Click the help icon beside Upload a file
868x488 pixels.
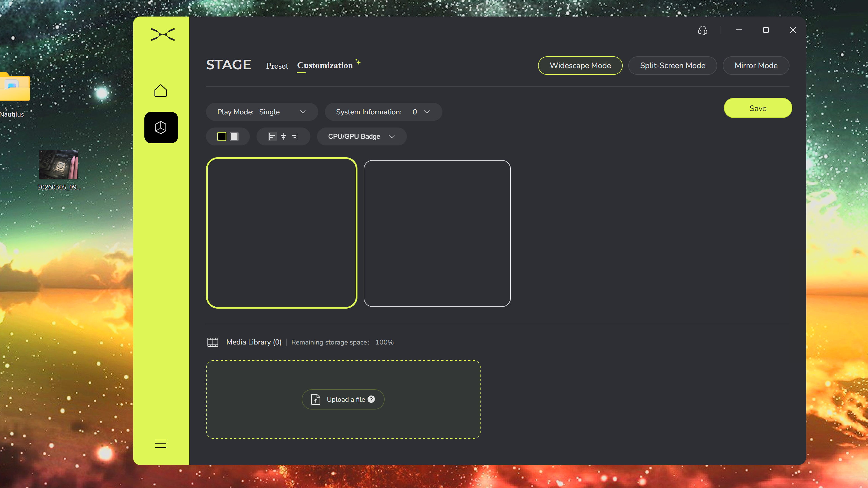[x=371, y=399]
